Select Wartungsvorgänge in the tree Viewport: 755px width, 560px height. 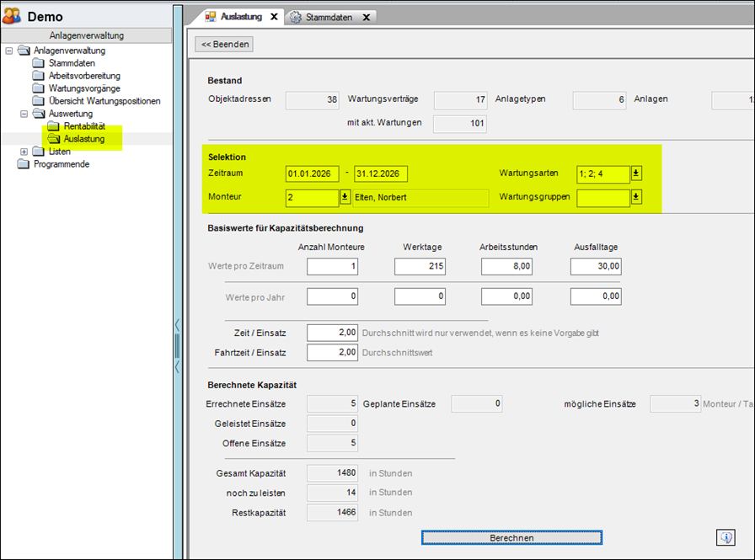pos(84,88)
